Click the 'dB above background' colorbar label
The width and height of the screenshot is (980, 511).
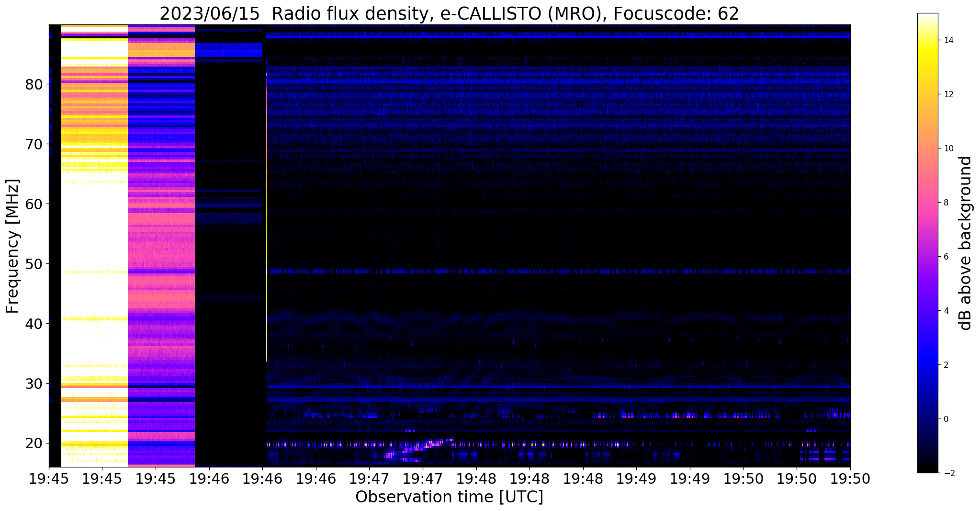point(966,243)
